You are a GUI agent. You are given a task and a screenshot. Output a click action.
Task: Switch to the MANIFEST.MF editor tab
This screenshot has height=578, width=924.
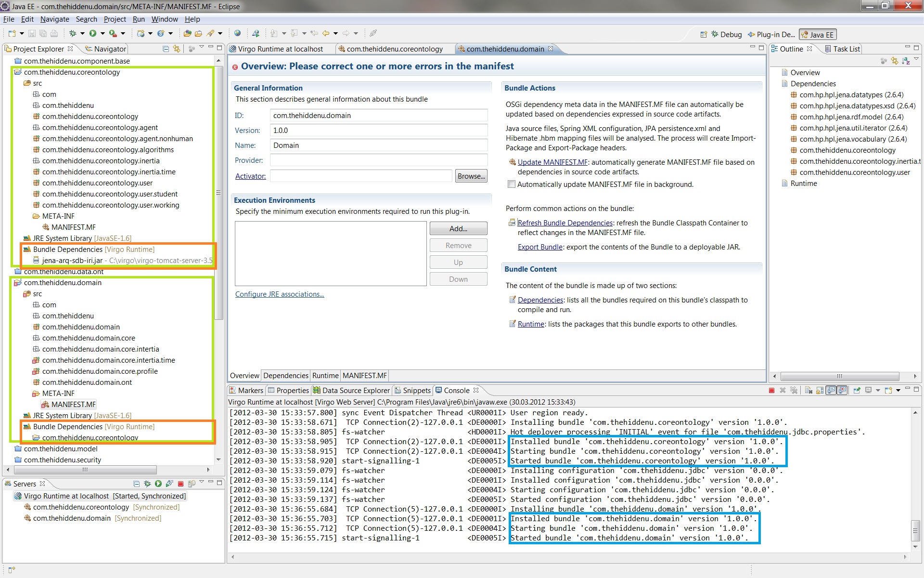364,376
